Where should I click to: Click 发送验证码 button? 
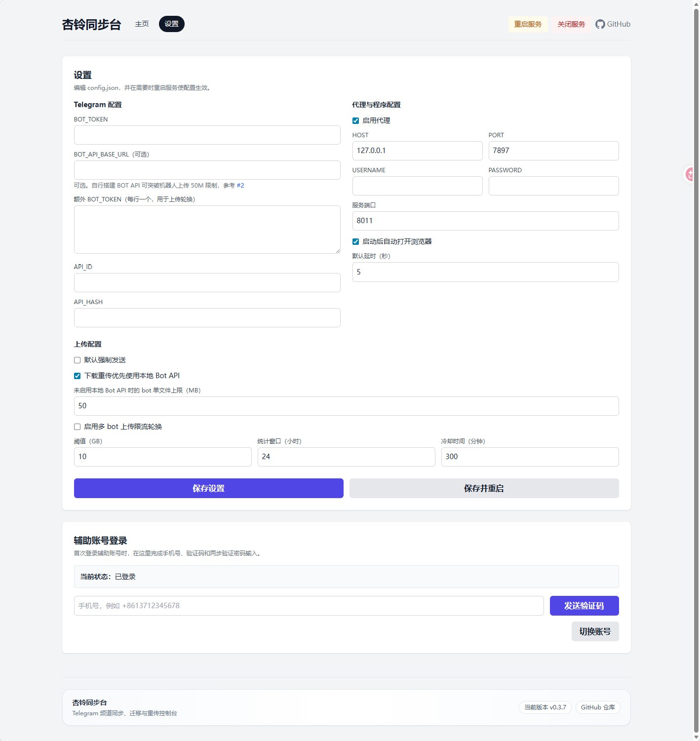[584, 606]
